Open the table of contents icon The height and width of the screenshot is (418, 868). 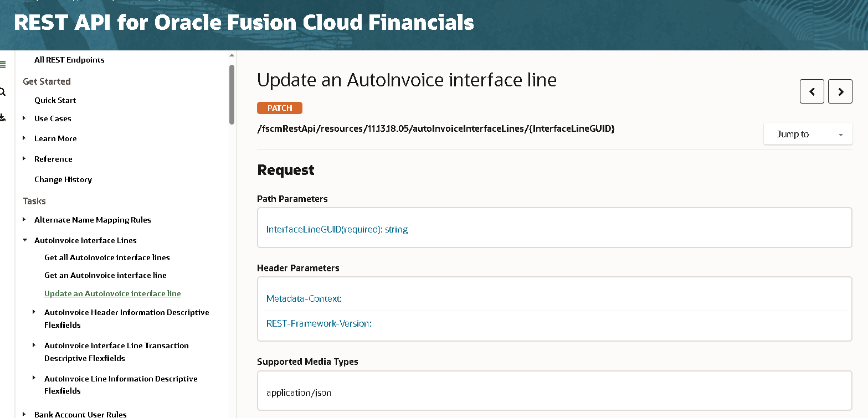3,65
